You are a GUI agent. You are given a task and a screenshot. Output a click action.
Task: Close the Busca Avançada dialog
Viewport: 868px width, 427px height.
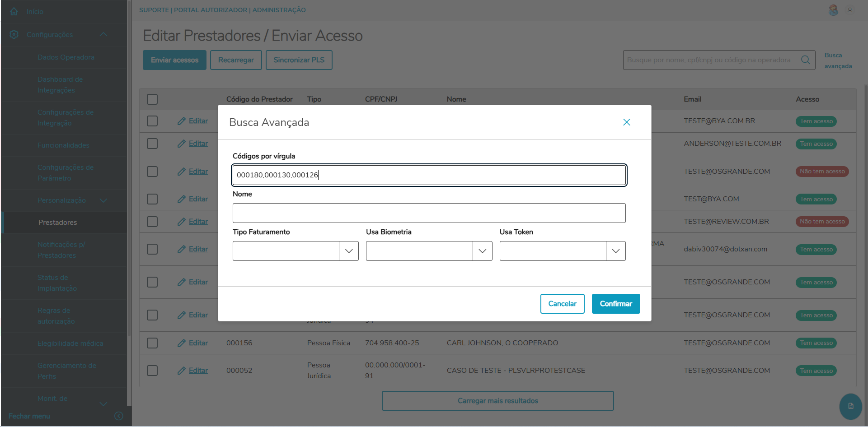click(626, 122)
